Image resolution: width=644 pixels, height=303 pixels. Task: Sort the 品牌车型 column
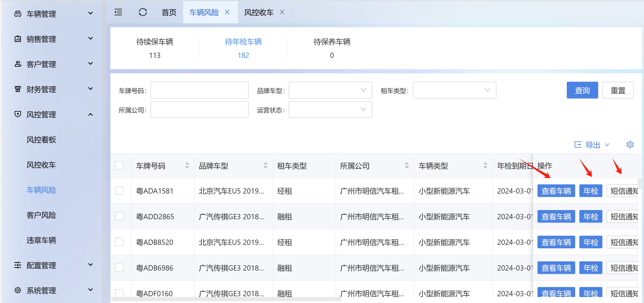(x=265, y=166)
